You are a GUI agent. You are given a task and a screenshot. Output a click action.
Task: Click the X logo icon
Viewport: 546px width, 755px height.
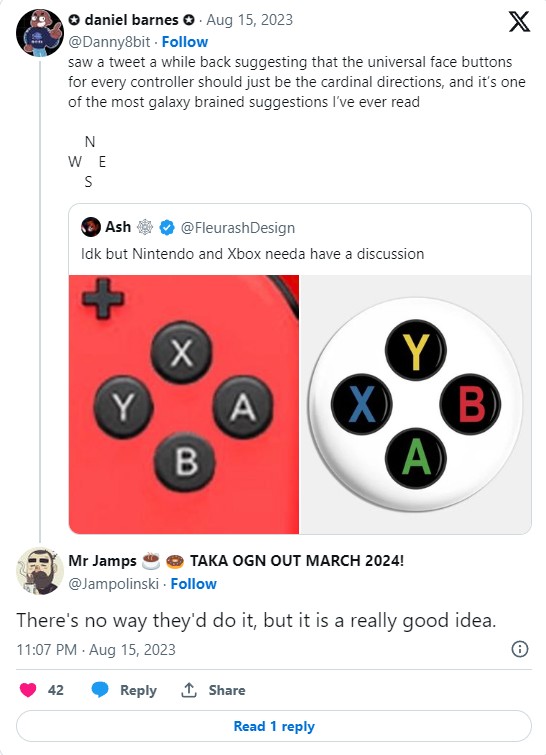tap(519, 22)
